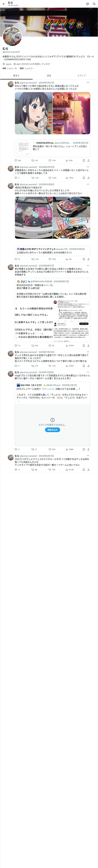Open the more menu on the 2025年8月17日 post
The image size is (98, 868).
click(88, 265)
